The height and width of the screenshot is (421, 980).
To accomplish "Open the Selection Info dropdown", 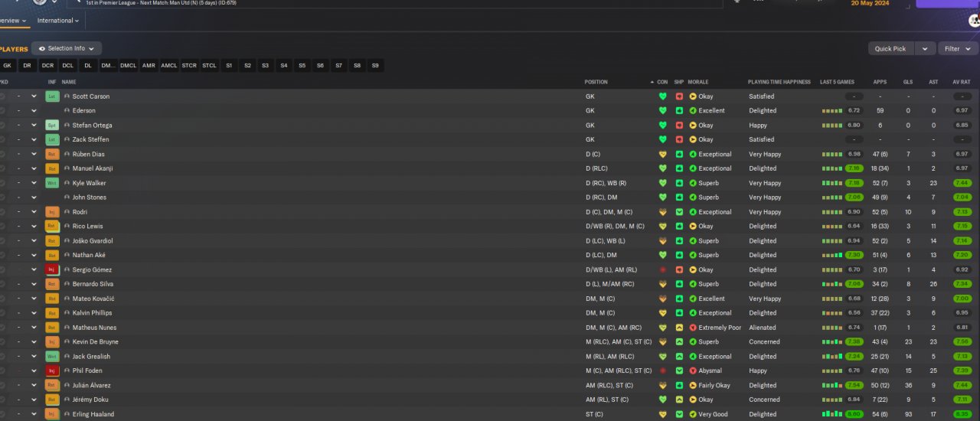I will [x=66, y=48].
